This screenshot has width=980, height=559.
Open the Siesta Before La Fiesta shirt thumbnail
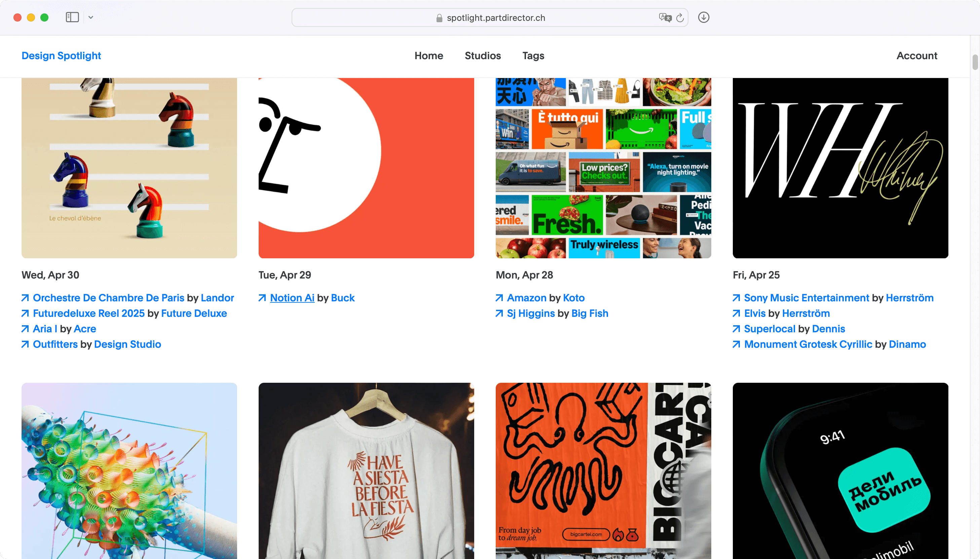[x=366, y=471]
